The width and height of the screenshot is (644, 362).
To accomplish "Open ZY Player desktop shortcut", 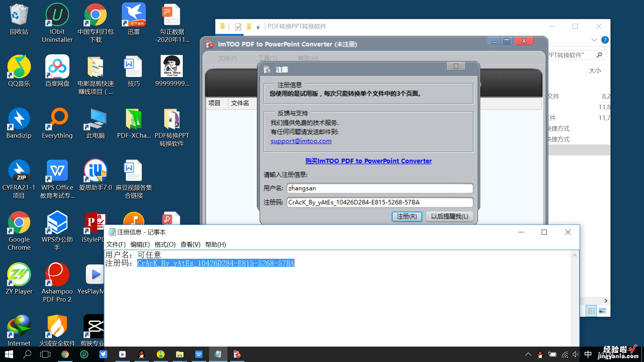I will 19,279.
